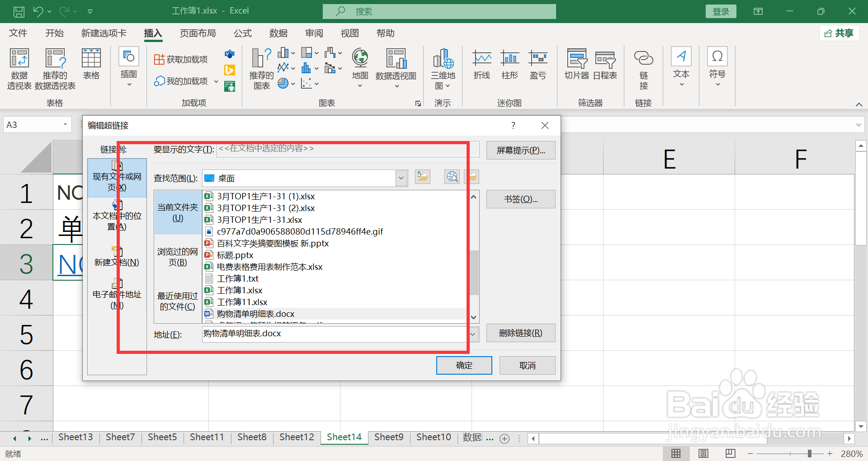868x461 pixels.
Task: Open 3D Map button
Action: tap(443, 69)
